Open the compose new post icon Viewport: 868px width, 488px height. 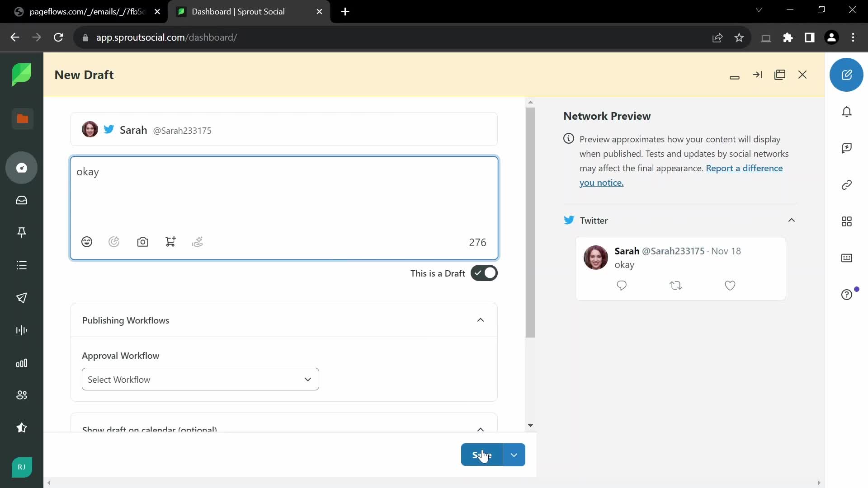coord(847,75)
